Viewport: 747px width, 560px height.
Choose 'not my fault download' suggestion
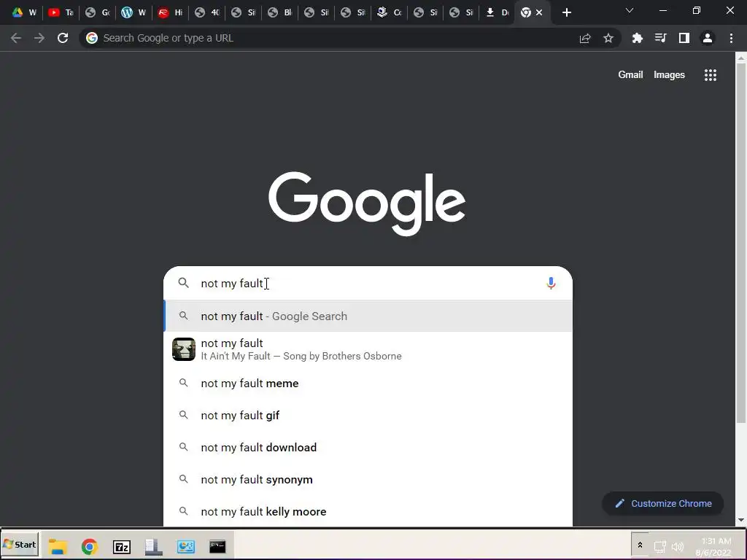(x=368, y=448)
